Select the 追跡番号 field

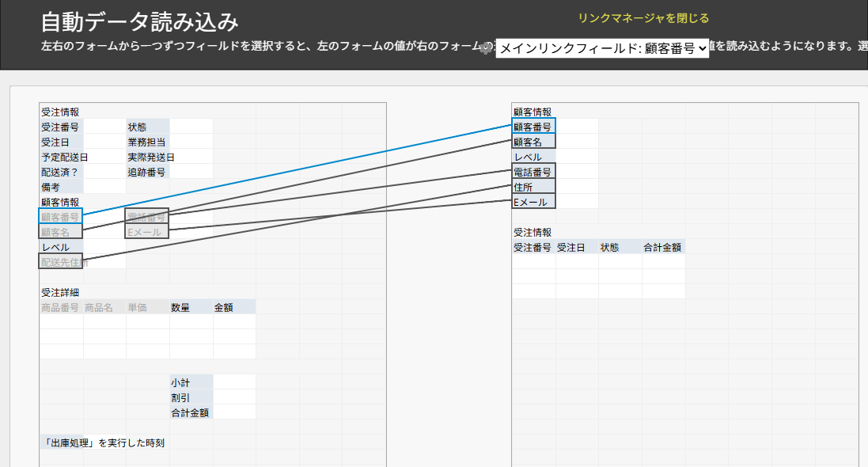click(147, 172)
